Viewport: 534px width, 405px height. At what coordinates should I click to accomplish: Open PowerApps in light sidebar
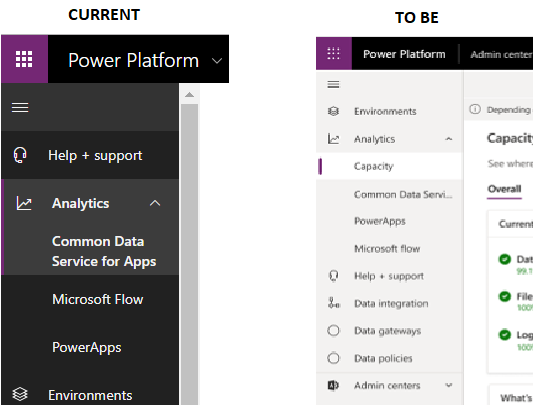coord(380,221)
